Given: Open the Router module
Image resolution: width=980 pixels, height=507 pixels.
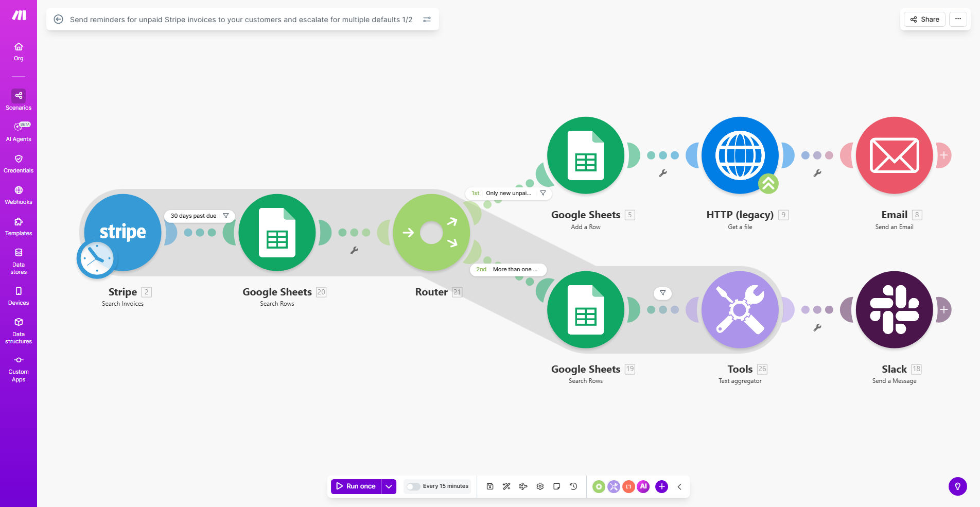Looking at the screenshot, I should click(431, 232).
